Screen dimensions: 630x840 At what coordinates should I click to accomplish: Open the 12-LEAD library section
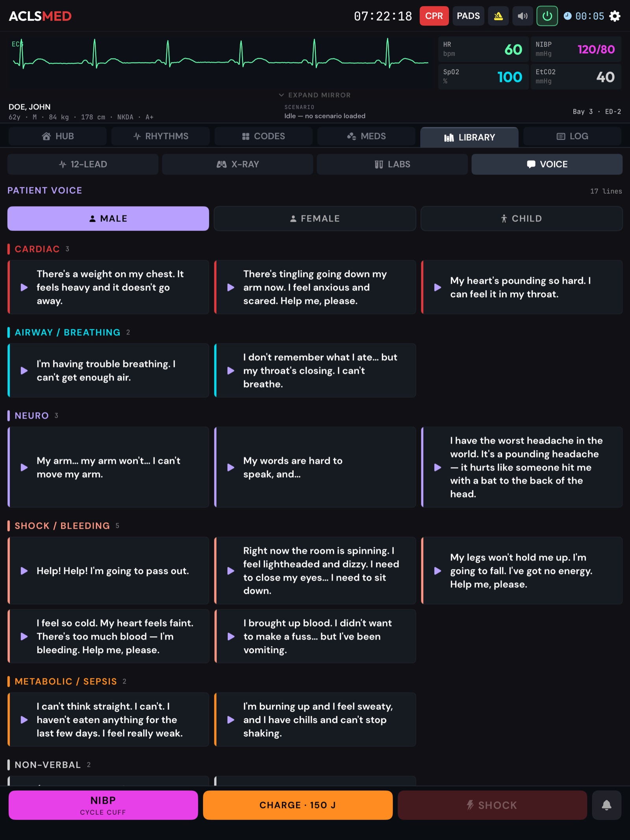click(83, 164)
